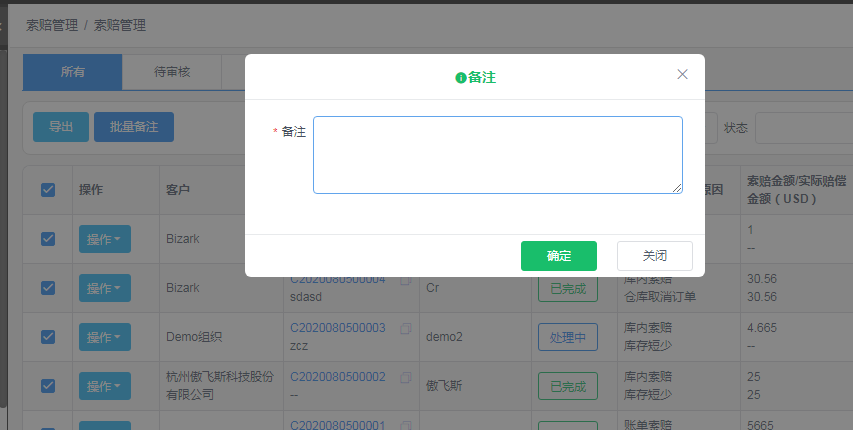Click the amount value 4.665

click(x=762, y=328)
